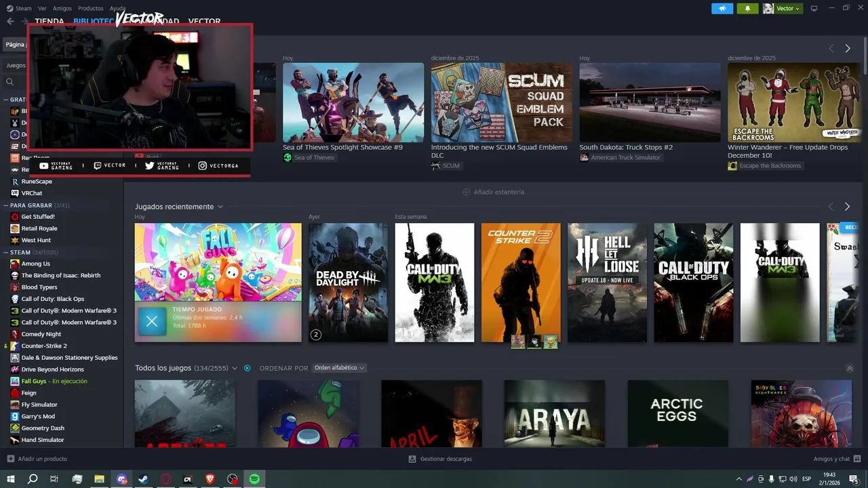Collapse the PARA GRABAR category

[x=5, y=205]
